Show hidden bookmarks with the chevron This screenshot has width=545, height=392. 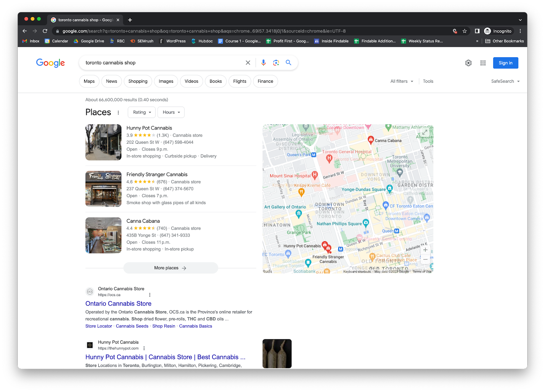click(x=477, y=41)
